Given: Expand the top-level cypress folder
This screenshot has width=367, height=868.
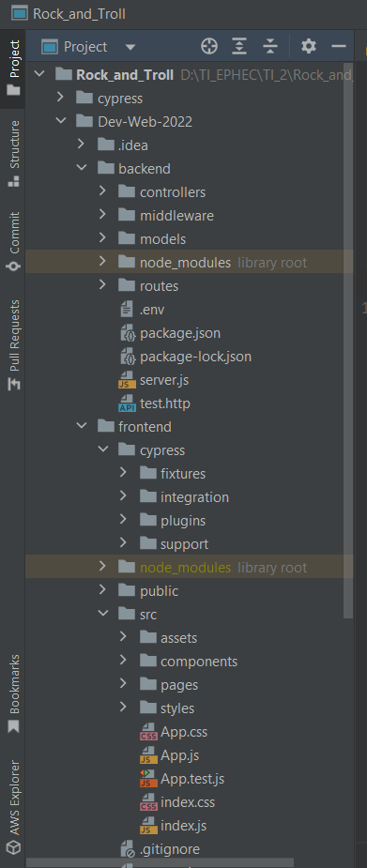Looking at the screenshot, I should pos(60,98).
